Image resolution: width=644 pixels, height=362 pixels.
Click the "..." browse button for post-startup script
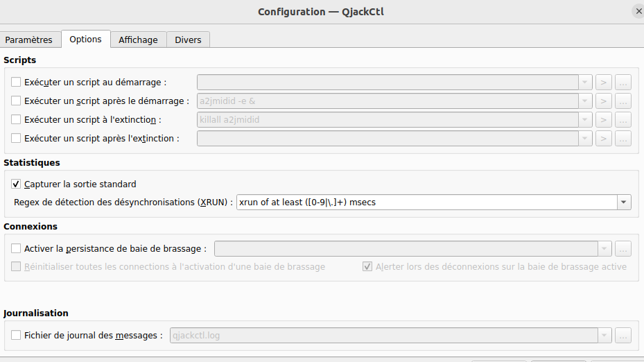(x=623, y=101)
